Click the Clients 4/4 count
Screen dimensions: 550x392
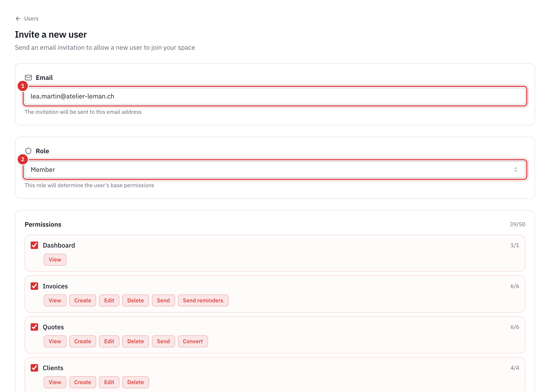(514, 368)
